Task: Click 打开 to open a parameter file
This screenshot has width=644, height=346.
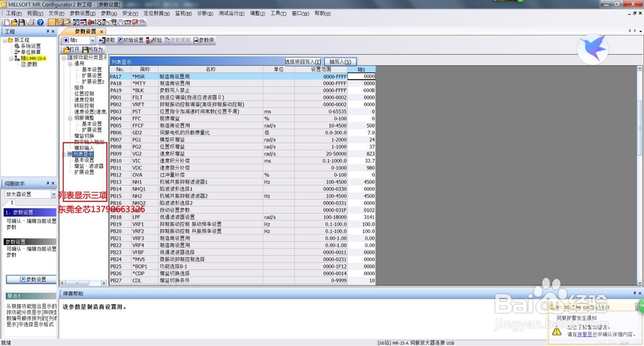Action: pyautogui.click(x=71, y=49)
